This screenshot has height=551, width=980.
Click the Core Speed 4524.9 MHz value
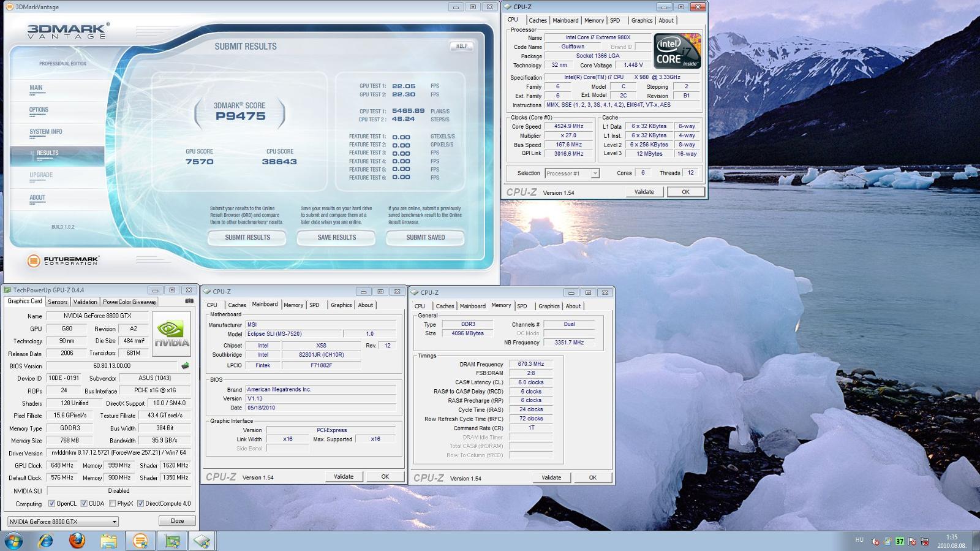[x=569, y=126]
